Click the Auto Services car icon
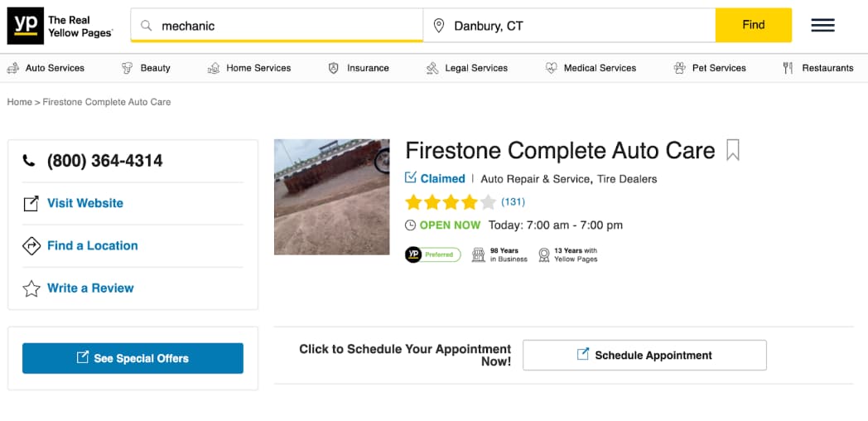This screenshot has height=421, width=868. pos(12,68)
